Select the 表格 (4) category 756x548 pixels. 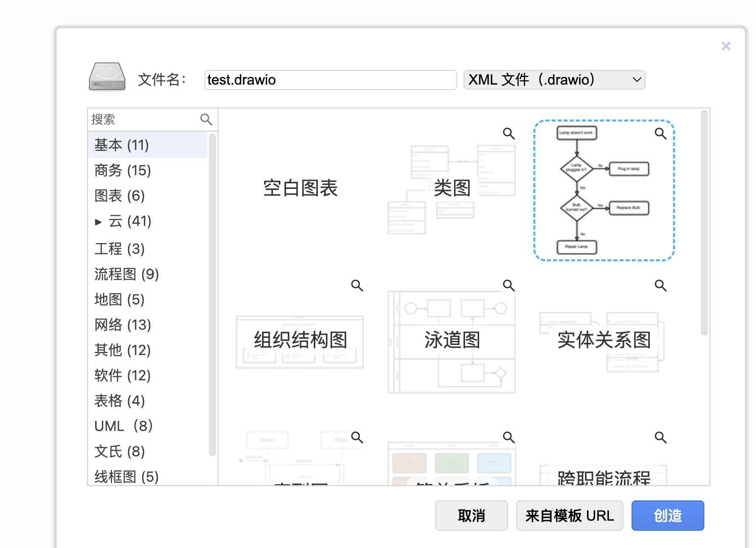click(148, 401)
